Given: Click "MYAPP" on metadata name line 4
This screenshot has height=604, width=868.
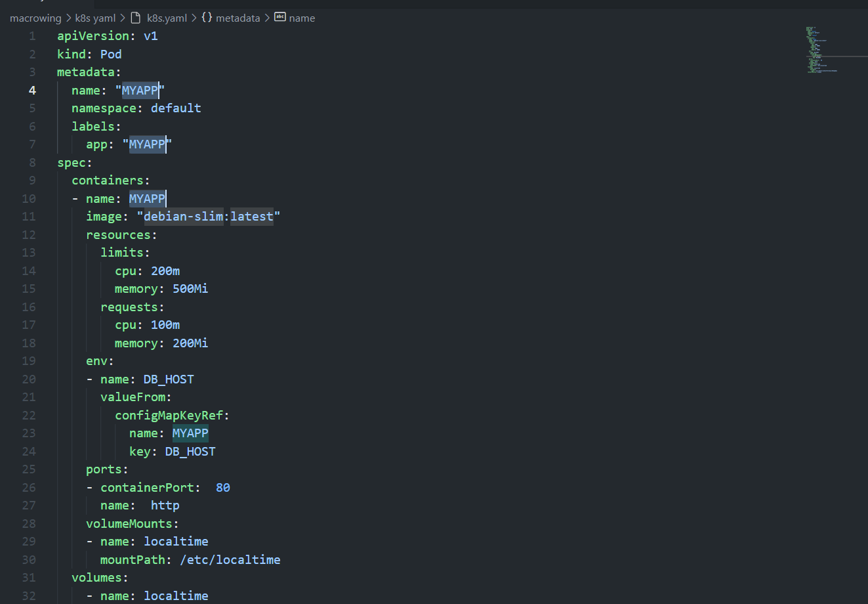Looking at the screenshot, I should pyautogui.click(x=140, y=90).
